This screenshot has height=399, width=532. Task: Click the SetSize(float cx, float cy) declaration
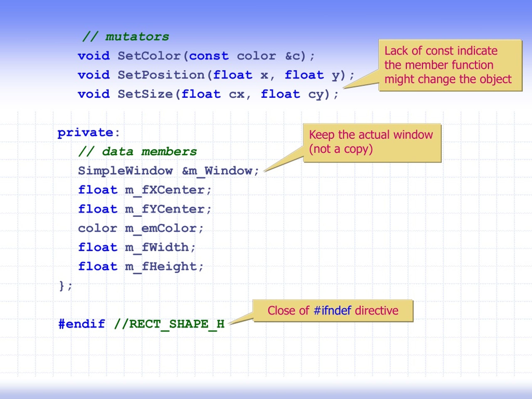point(208,94)
